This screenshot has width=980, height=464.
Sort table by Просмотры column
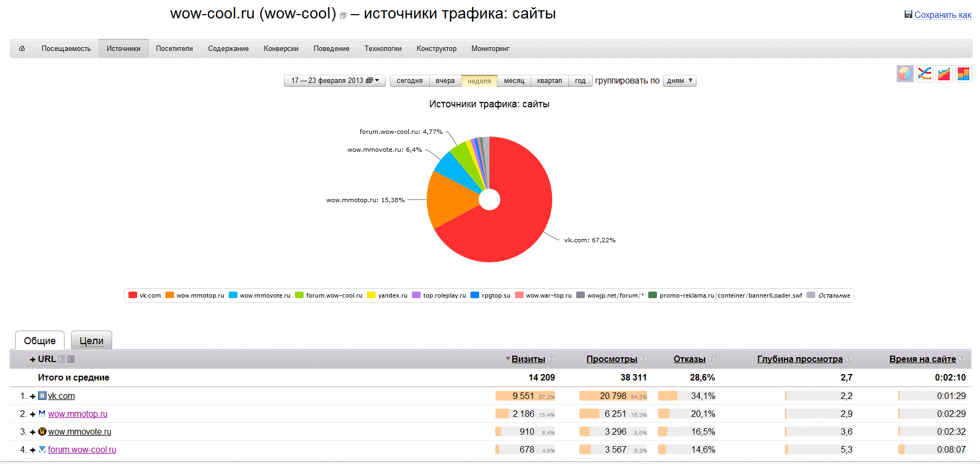click(x=612, y=359)
